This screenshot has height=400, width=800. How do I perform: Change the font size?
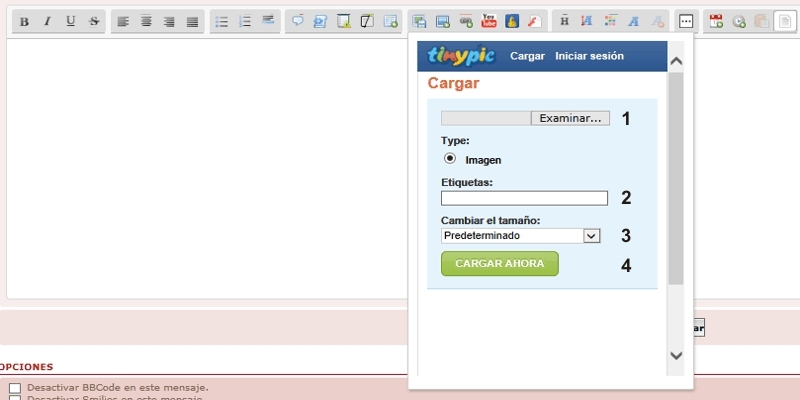point(587,21)
